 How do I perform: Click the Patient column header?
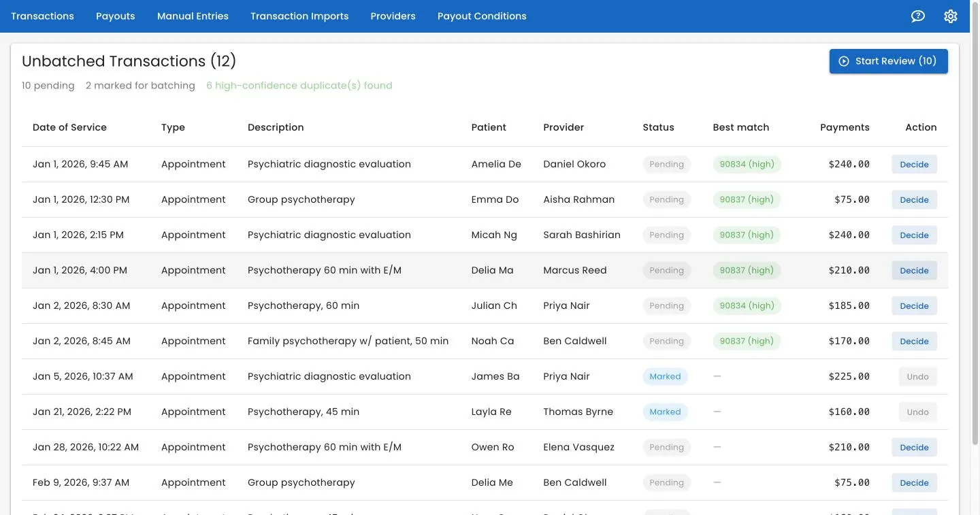[489, 127]
